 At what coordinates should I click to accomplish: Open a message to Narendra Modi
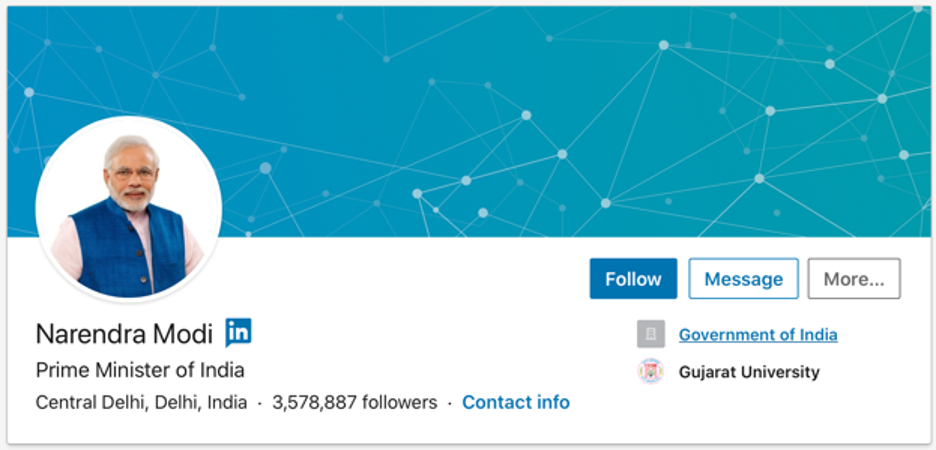(743, 279)
